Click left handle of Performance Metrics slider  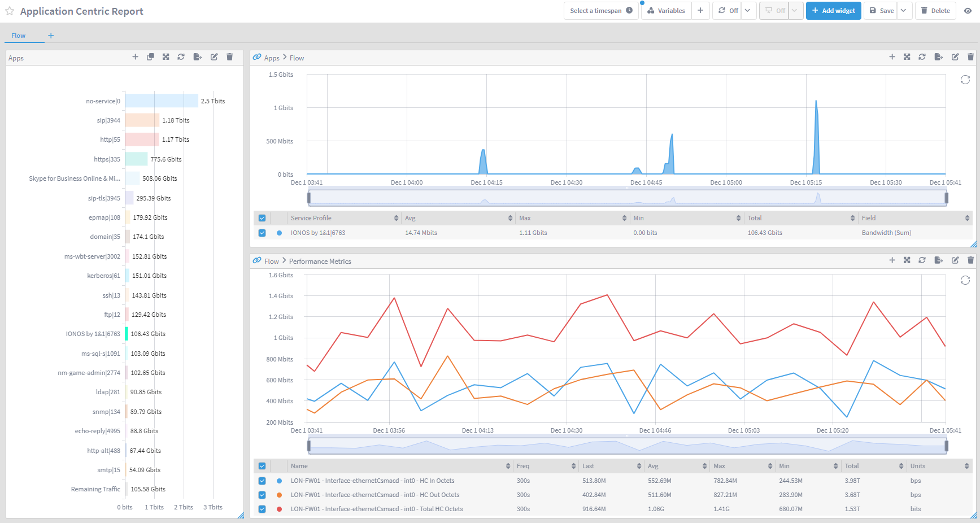pyautogui.click(x=309, y=446)
